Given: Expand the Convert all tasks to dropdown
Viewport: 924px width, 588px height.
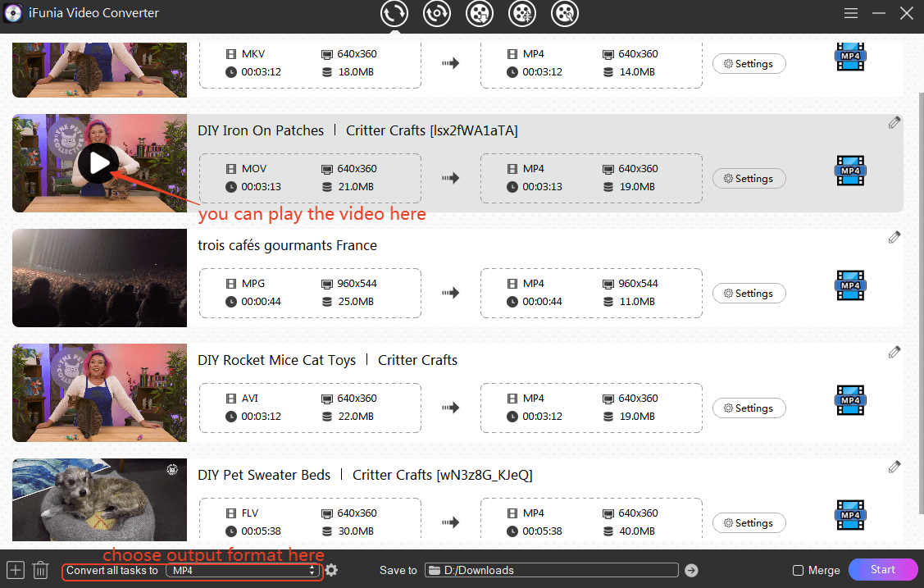Looking at the screenshot, I should click(x=243, y=571).
